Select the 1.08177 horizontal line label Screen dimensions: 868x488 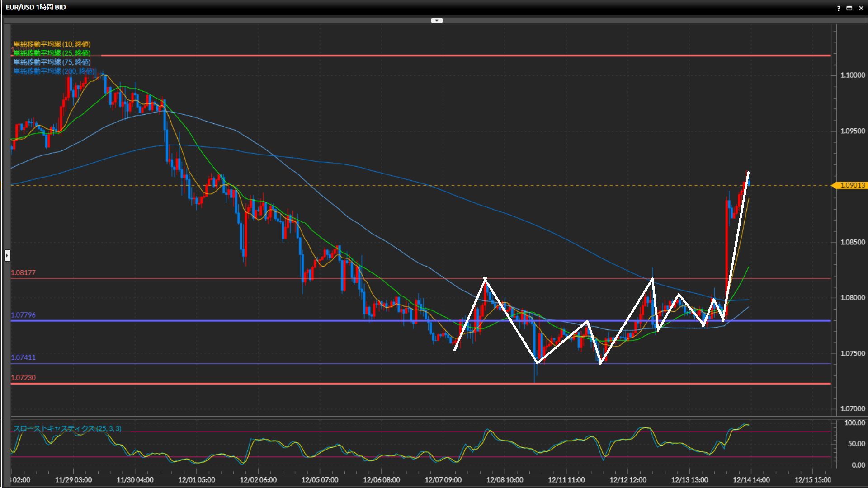23,273
